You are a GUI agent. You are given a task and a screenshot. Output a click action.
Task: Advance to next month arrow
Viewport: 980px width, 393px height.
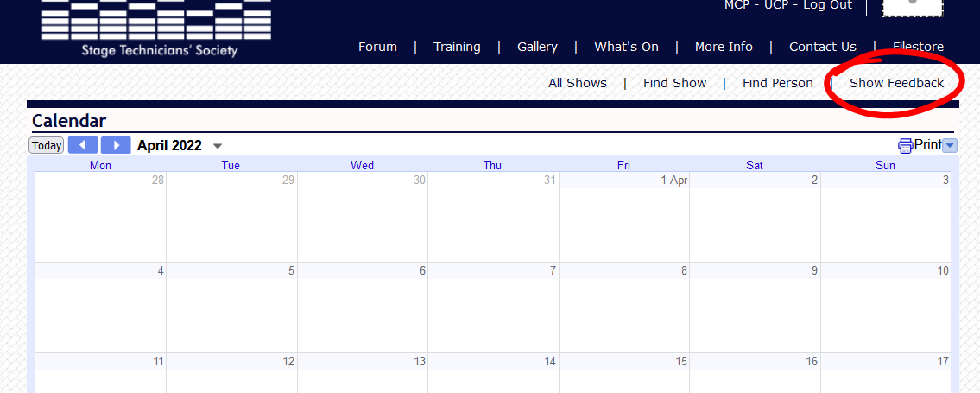(x=116, y=145)
